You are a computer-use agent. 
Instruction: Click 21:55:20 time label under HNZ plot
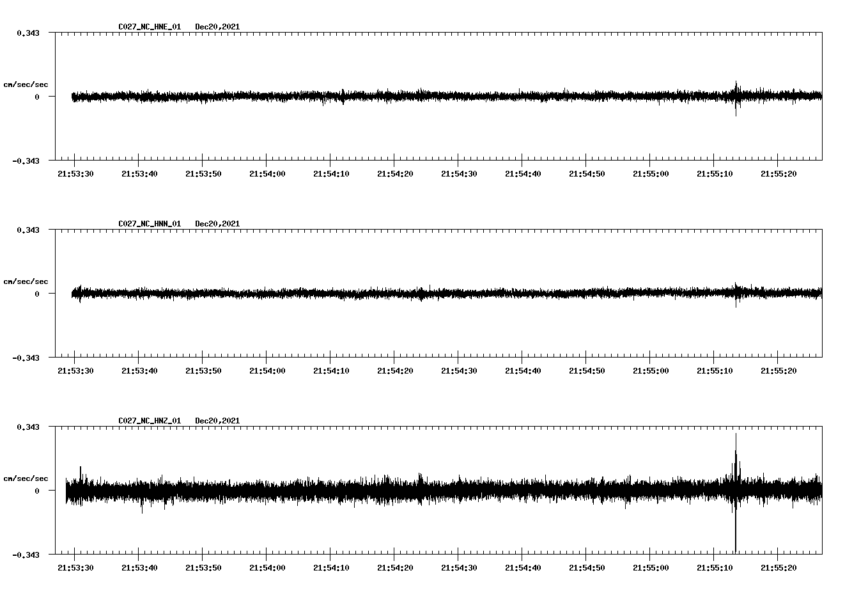click(x=779, y=567)
